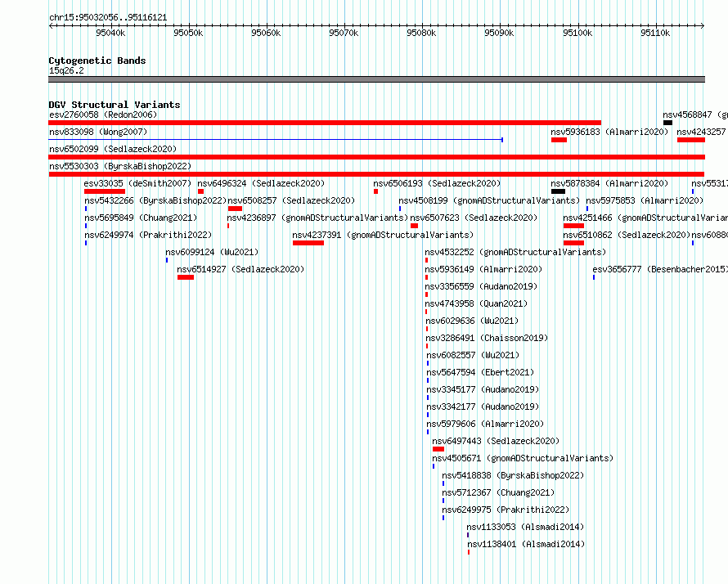Select nsv1133053 (Alsmadi2014) label
Screen dimensions: 728x584
tap(526, 527)
